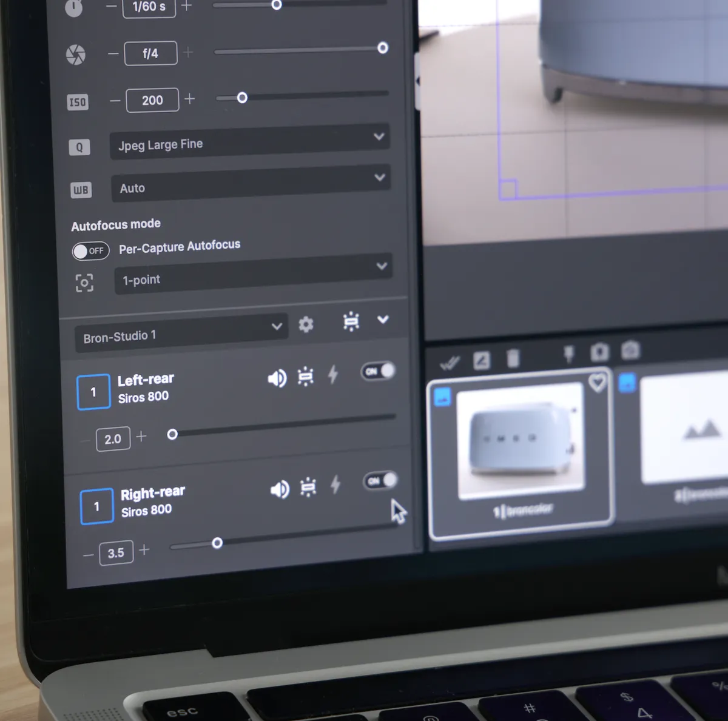Click the ISO icon

click(x=78, y=102)
